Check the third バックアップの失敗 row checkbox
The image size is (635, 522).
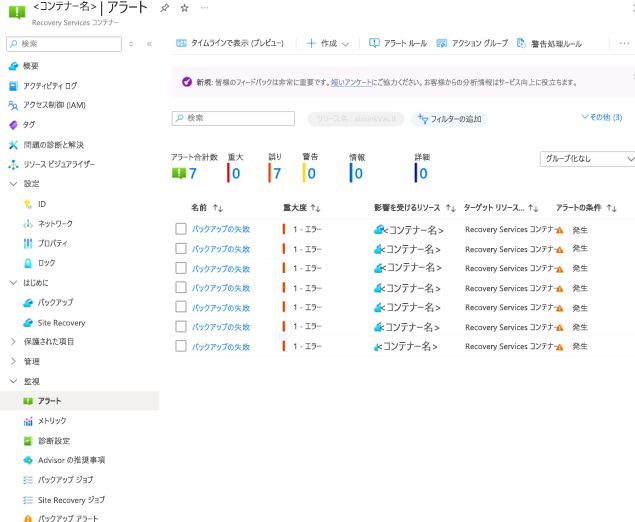pyautogui.click(x=181, y=268)
